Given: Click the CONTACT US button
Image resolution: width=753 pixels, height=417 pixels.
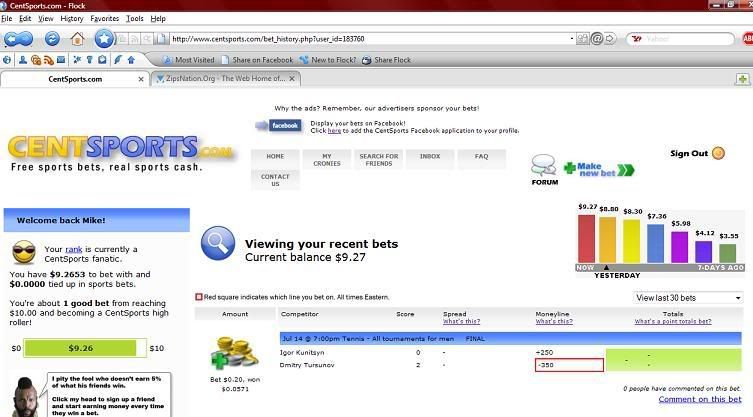Looking at the screenshot, I should pos(275,180).
